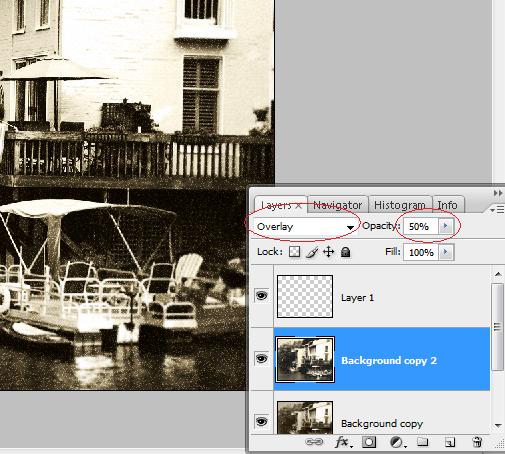Click the link layers icon
This screenshot has height=454, width=505.
tap(314, 442)
